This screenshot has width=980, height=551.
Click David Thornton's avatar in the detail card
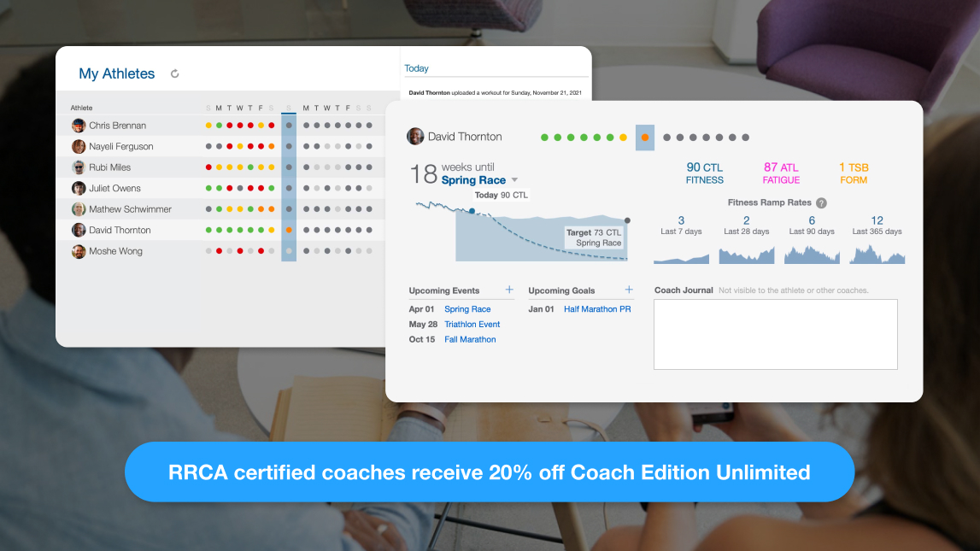click(415, 136)
